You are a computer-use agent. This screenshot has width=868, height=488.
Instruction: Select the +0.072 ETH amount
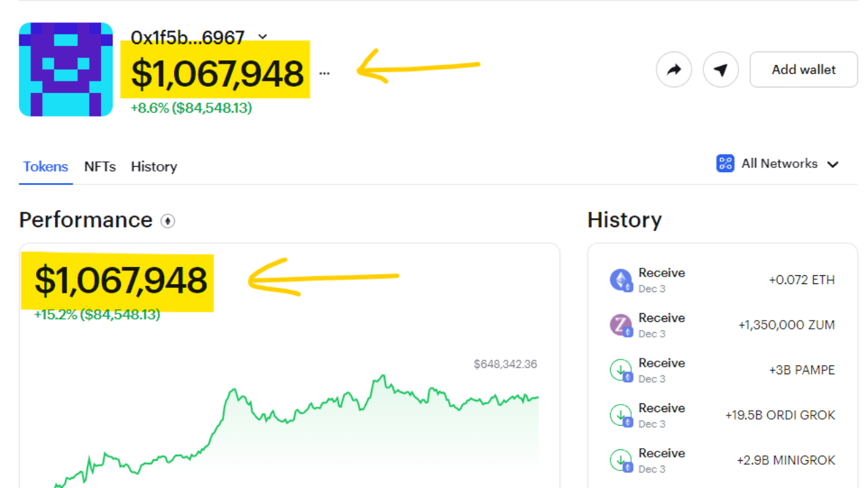[802, 280]
